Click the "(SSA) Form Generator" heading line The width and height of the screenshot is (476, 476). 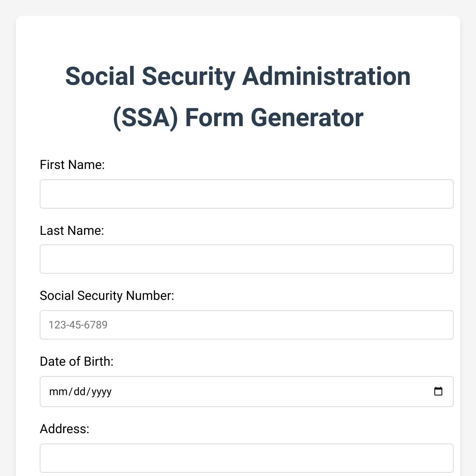tap(238, 117)
